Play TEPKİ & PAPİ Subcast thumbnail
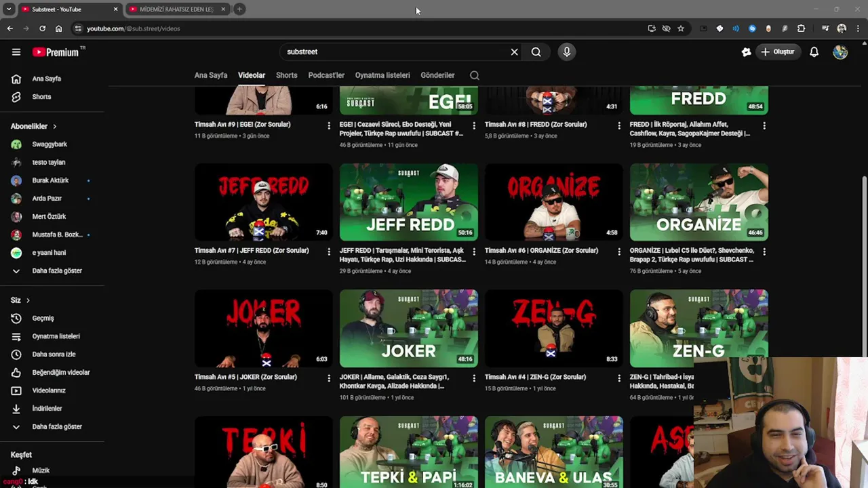The height and width of the screenshot is (488, 868). pyautogui.click(x=409, y=452)
